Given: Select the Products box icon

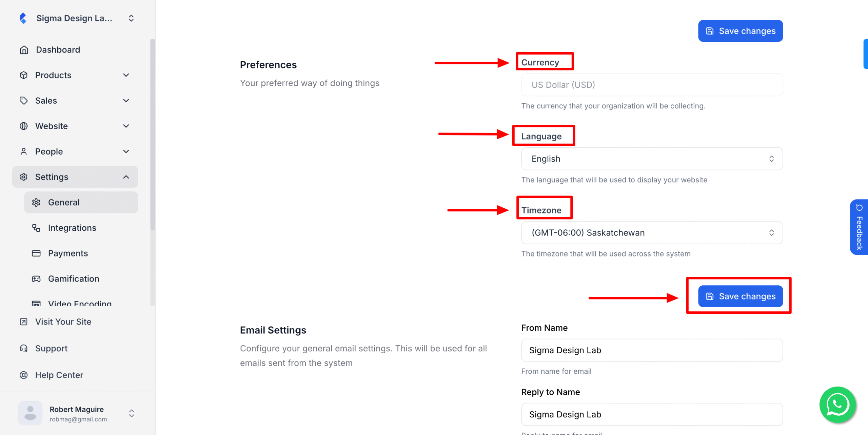Looking at the screenshot, I should [24, 75].
